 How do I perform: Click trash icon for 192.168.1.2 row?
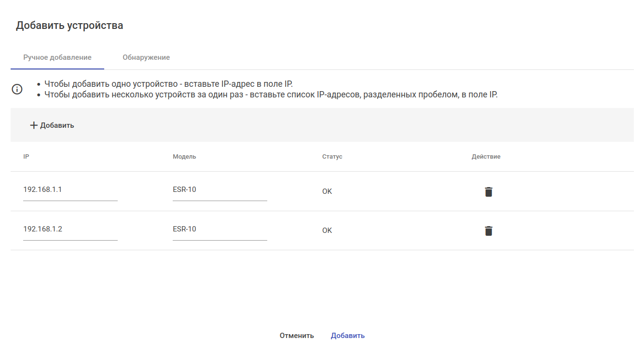(489, 231)
